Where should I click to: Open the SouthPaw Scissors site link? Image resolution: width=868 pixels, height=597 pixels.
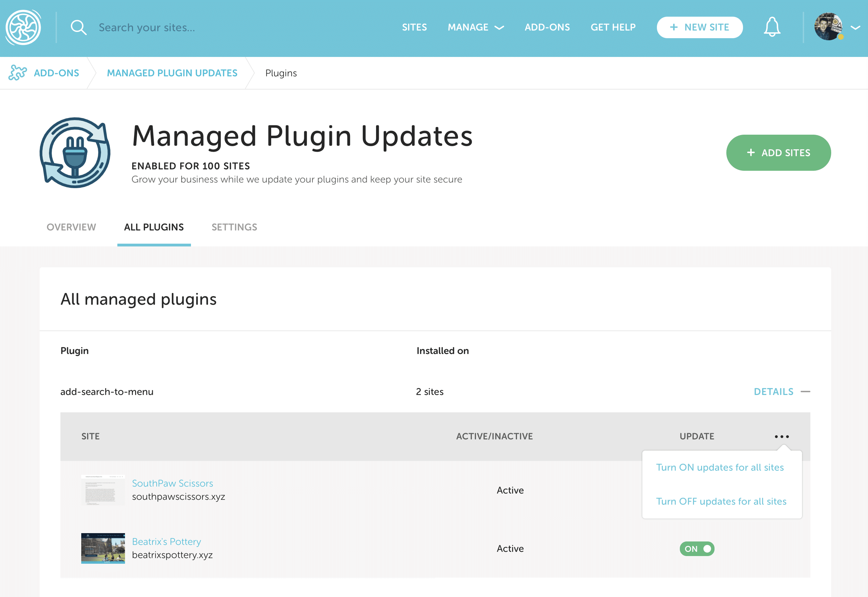point(173,483)
